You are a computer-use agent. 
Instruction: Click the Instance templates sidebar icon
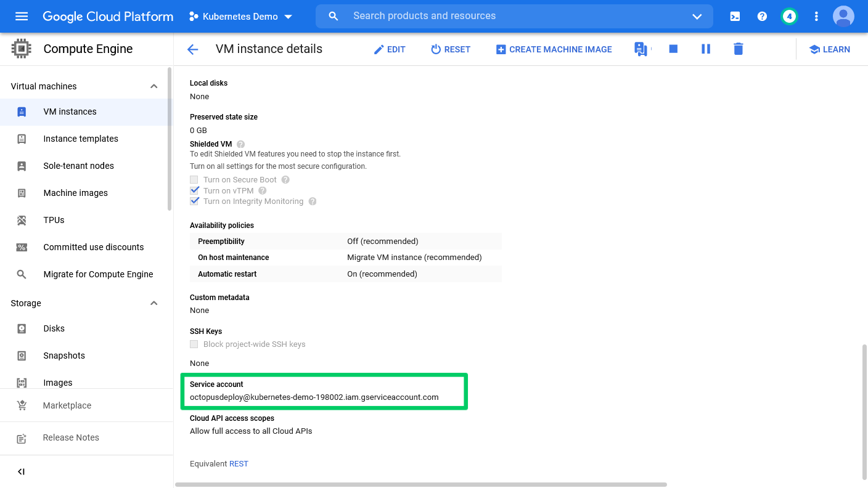(22, 139)
